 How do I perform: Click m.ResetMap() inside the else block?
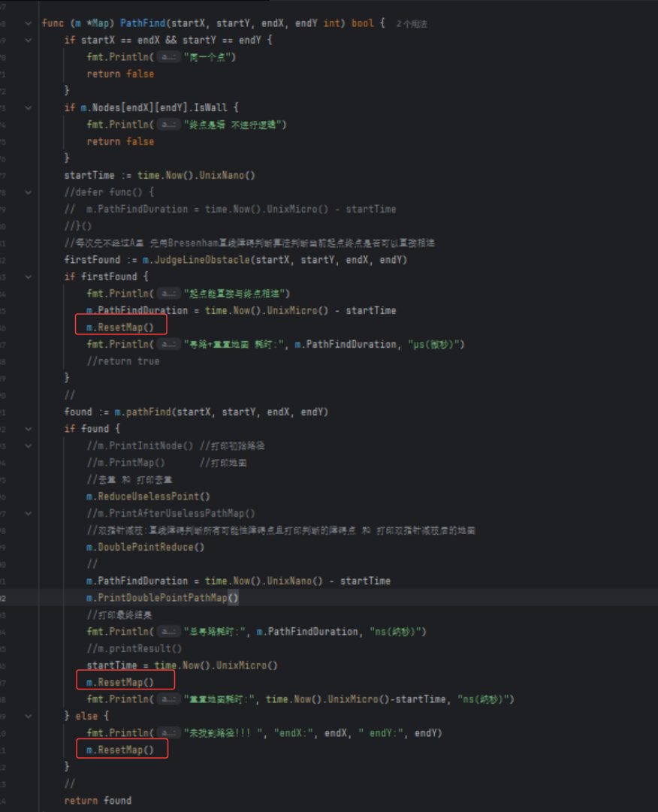tap(120, 750)
